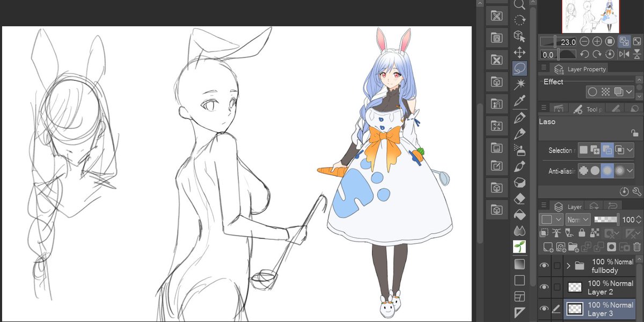Open the palette color dropdown in Layer panel

(551, 219)
